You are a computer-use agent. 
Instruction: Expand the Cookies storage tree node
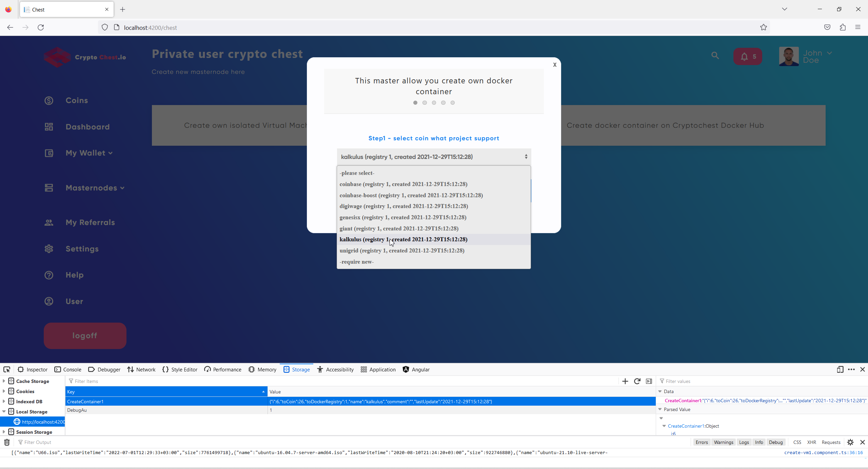click(x=4, y=391)
